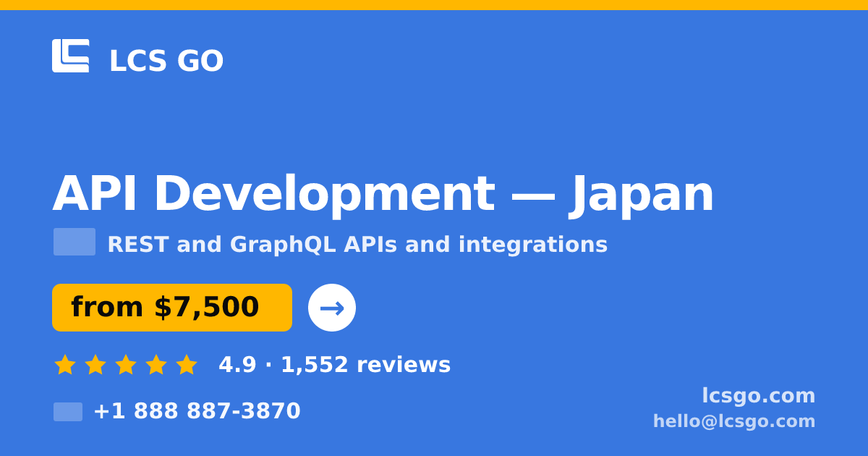The image size is (868, 456).
Task: Click the third rating star
Action: point(126,364)
